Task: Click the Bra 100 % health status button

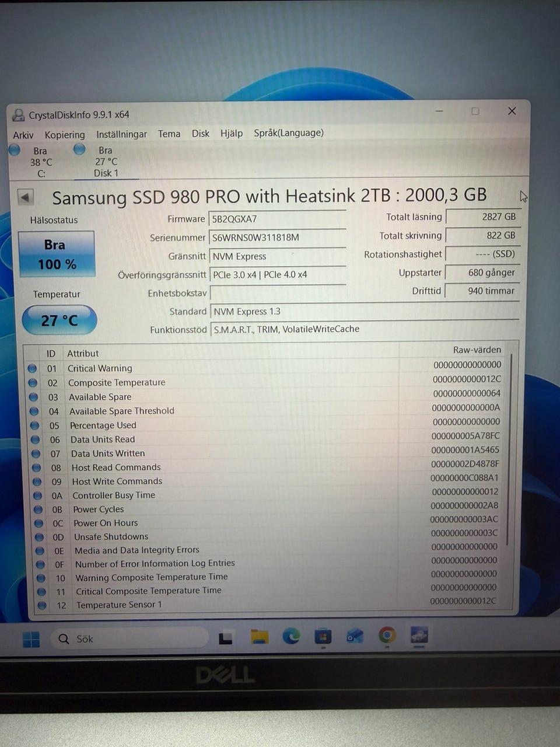Action: [x=57, y=254]
